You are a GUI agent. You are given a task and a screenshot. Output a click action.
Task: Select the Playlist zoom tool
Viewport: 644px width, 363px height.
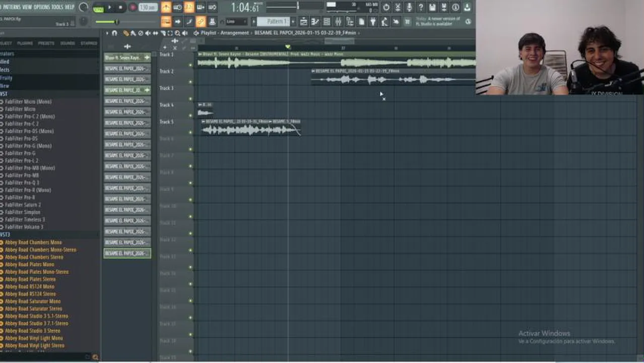[177, 33]
